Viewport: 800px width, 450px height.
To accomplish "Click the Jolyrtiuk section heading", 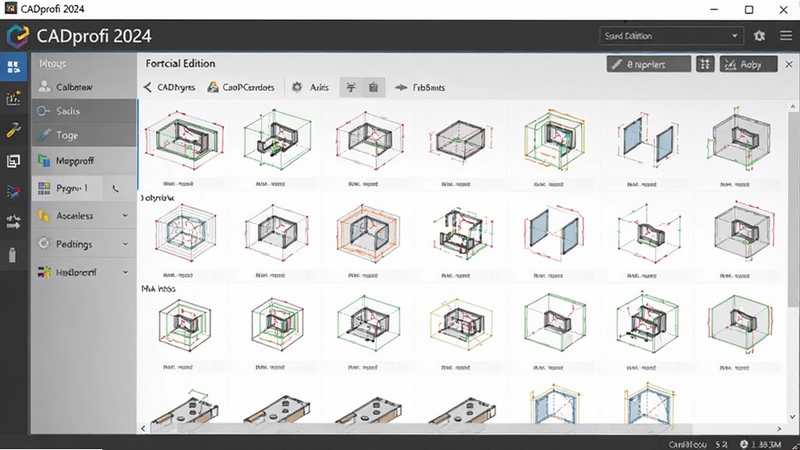I will 158,197.
